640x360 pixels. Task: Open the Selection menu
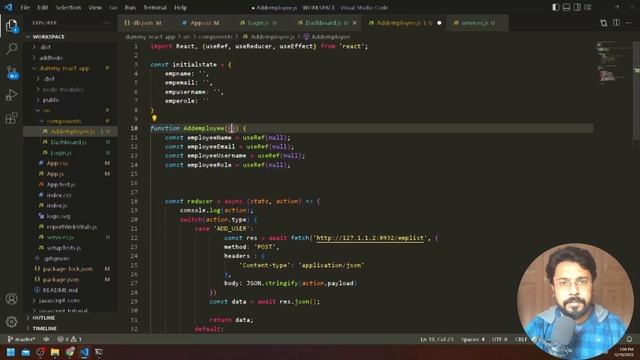(68, 7)
